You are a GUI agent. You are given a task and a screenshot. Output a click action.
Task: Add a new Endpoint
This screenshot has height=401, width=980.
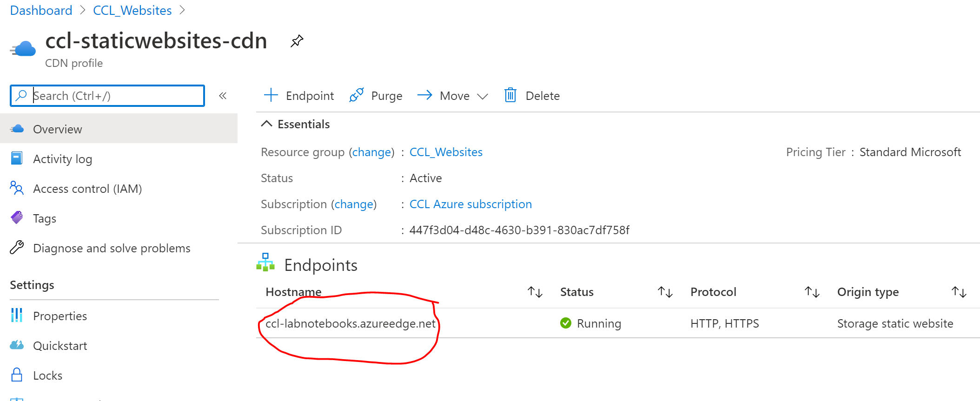pos(298,95)
